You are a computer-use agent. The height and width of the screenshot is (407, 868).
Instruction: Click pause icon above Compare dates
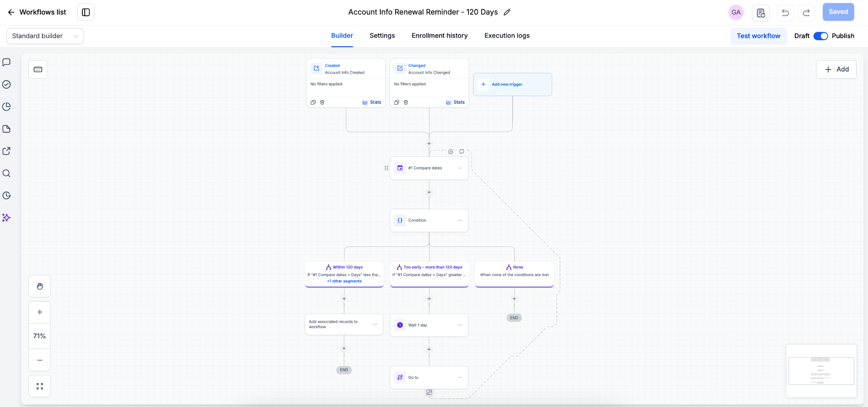tap(451, 152)
